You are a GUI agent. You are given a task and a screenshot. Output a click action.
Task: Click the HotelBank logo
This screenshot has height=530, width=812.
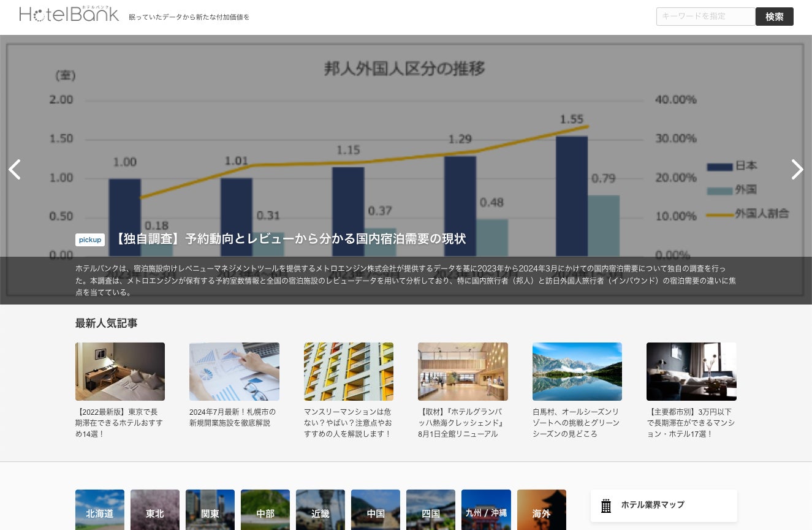pos(69,14)
